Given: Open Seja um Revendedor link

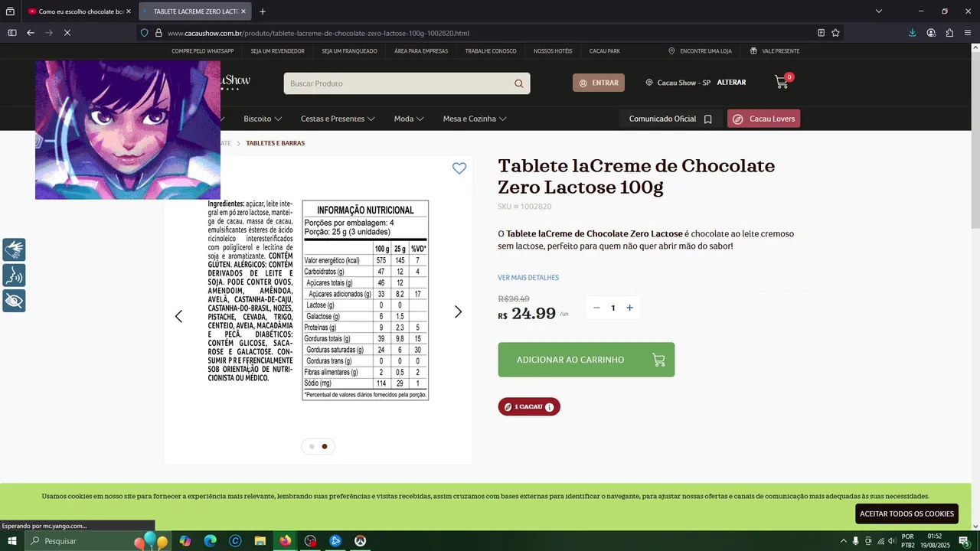Looking at the screenshot, I should (x=277, y=51).
